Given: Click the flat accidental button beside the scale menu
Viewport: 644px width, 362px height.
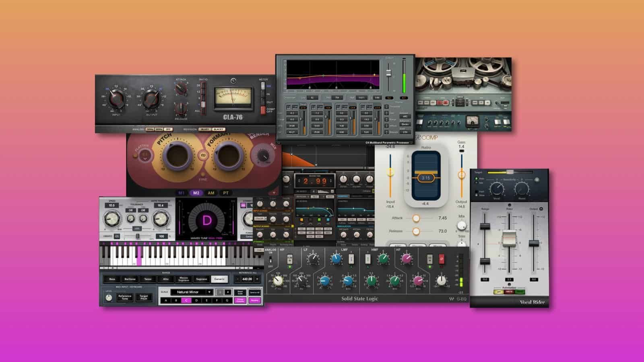Looking at the screenshot, I should [x=220, y=292].
